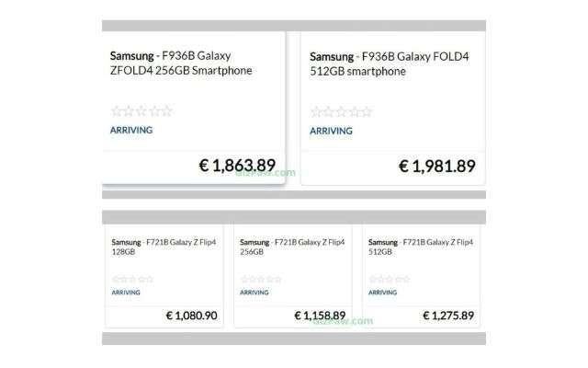
Task: Click ARRIVING label under Flip4 512GB
Action: 382,293
